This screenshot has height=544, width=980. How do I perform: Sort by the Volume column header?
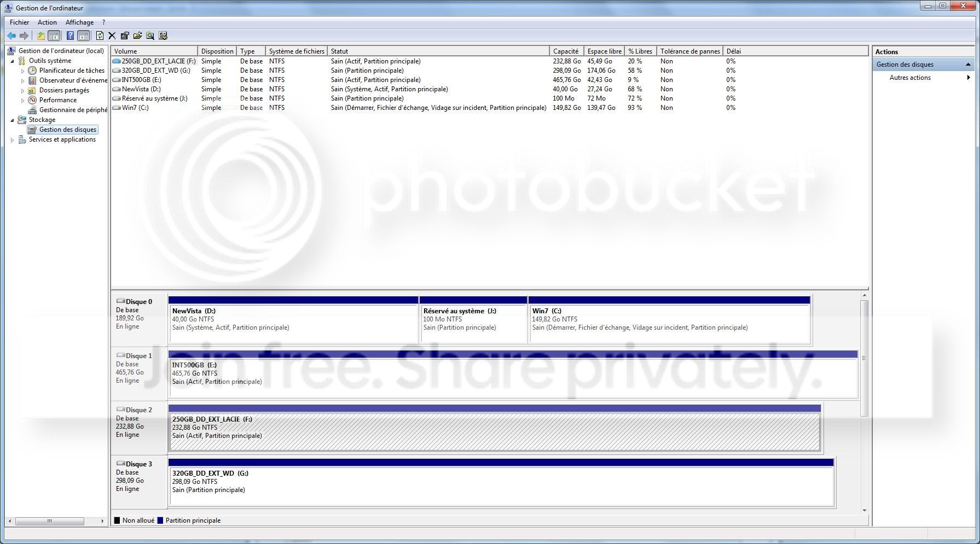point(154,51)
